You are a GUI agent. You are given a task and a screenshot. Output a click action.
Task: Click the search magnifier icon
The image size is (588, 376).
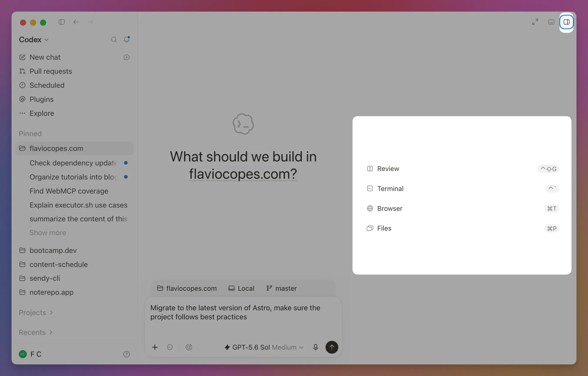(x=114, y=39)
